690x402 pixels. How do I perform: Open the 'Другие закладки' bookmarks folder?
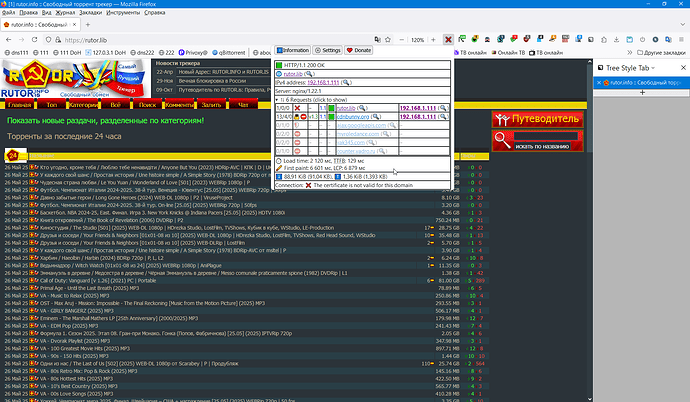661,52
